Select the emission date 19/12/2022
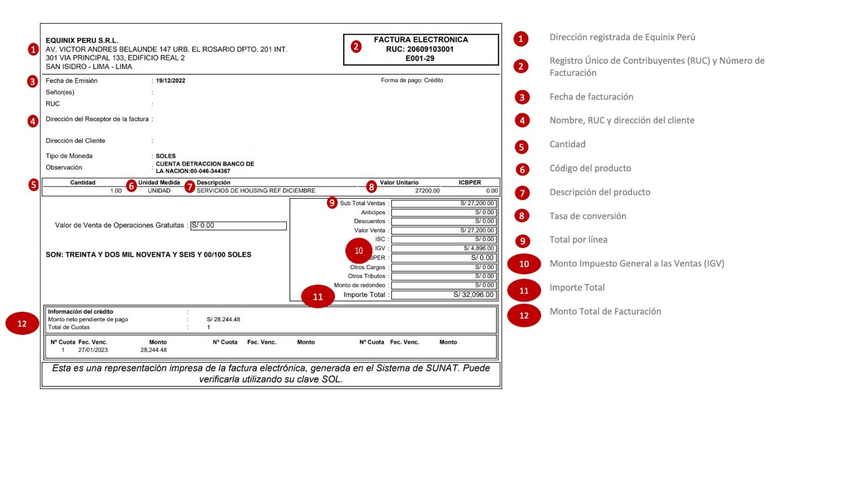 (x=170, y=81)
